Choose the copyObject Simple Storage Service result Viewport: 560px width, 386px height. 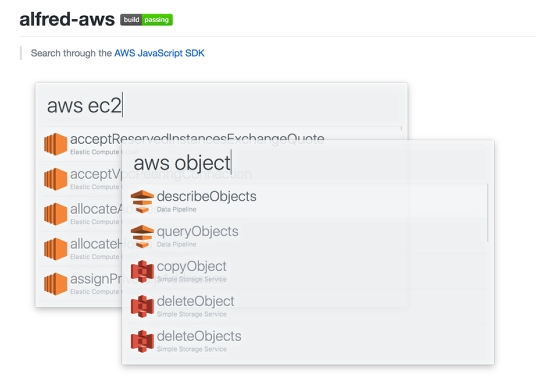[x=308, y=272]
